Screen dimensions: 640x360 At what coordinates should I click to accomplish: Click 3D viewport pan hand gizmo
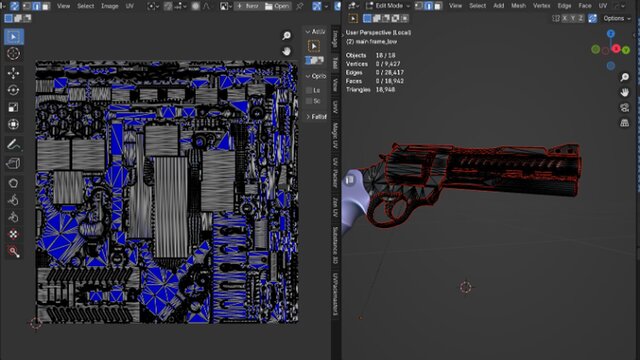624,93
